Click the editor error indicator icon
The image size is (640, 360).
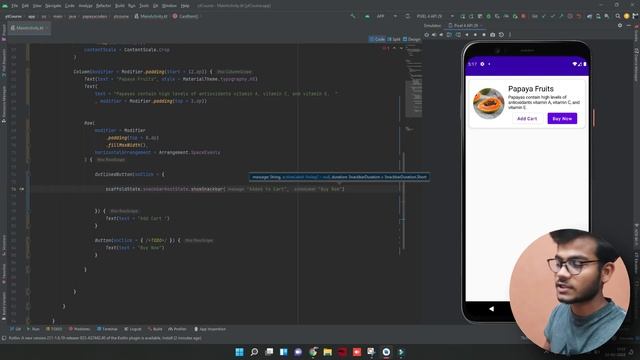(385, 48)
